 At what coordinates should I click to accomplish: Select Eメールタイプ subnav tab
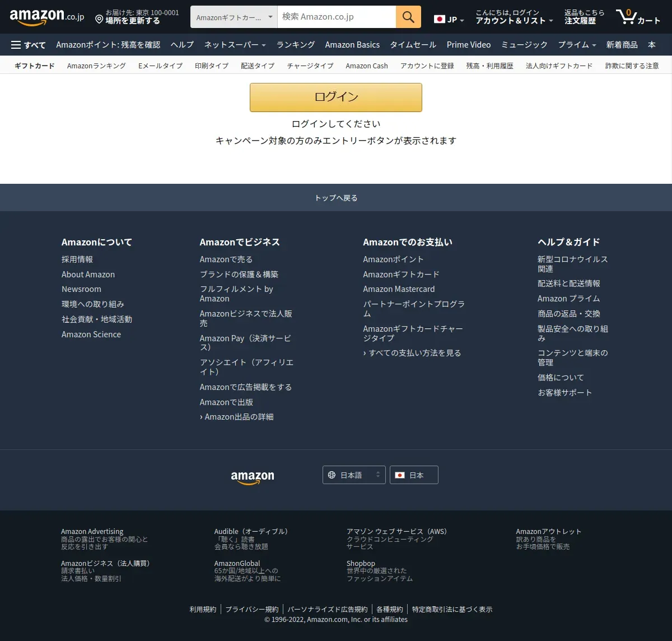(x=160, y=66)
